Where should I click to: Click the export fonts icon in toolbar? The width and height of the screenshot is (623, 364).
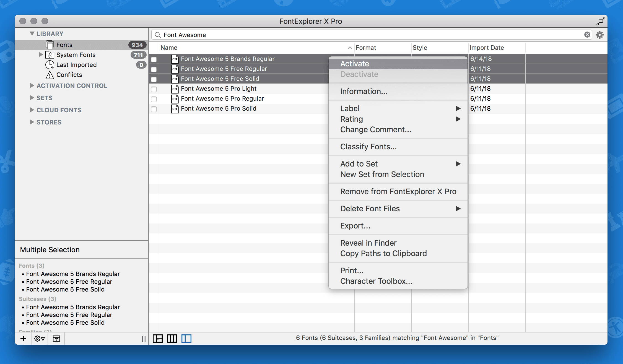coord(56,338)
